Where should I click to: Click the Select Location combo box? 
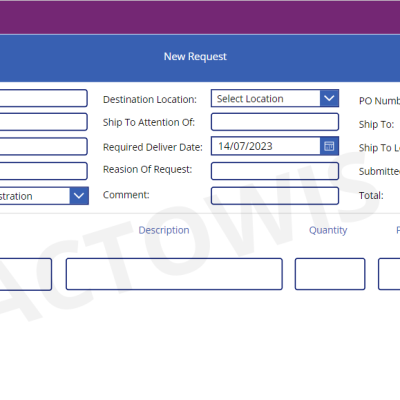[x=275, y=98]
